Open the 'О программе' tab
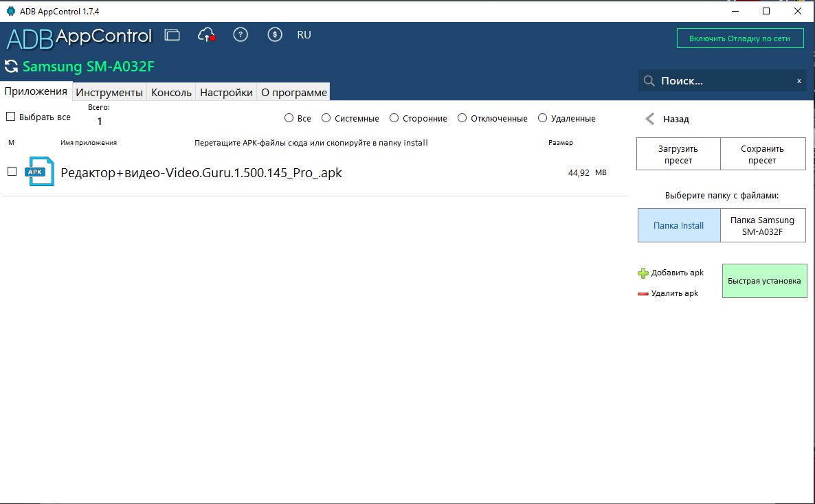 pos(293,92)
